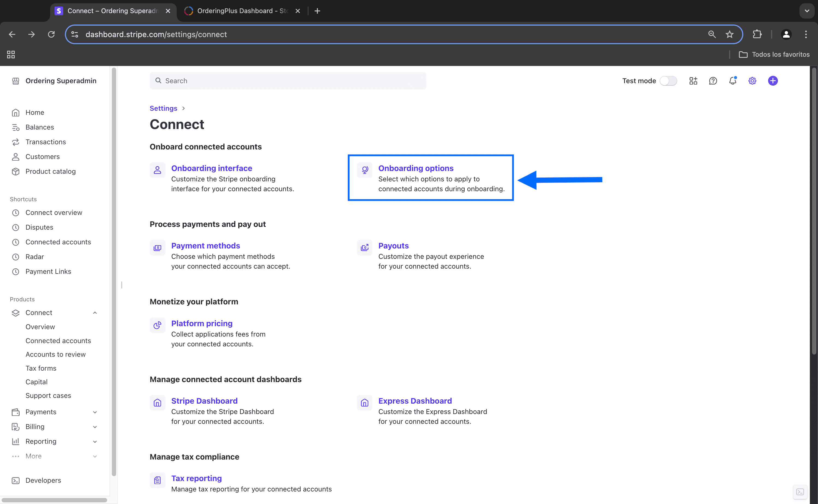Click the Product catalog box icon

(x=15, y=171)
